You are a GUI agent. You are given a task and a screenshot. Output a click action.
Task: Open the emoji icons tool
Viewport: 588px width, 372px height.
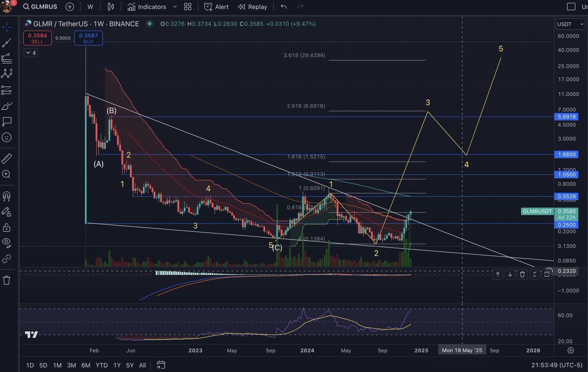(6, 137)
